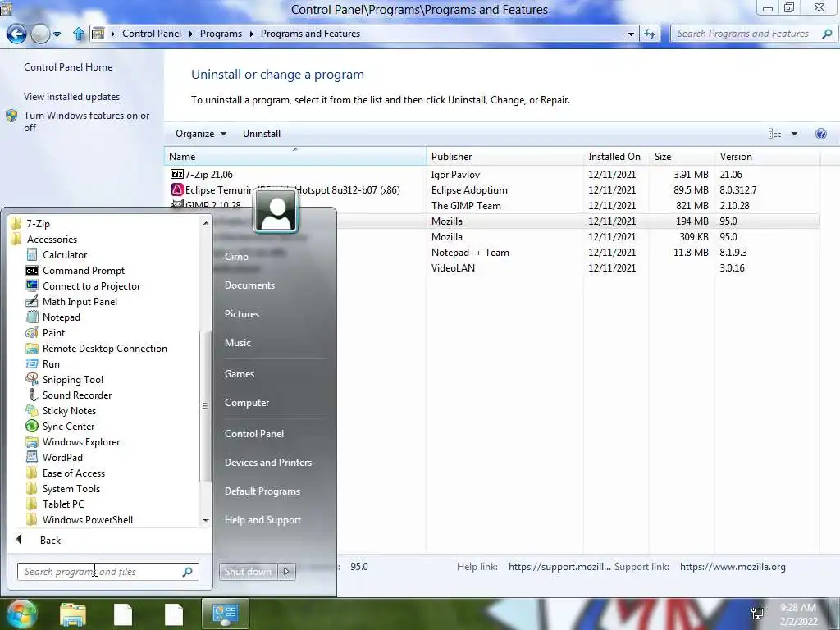The width and height of the screenshot is (840, 630).
Task: Open the Organize dropdown
Action: [201, 134]
